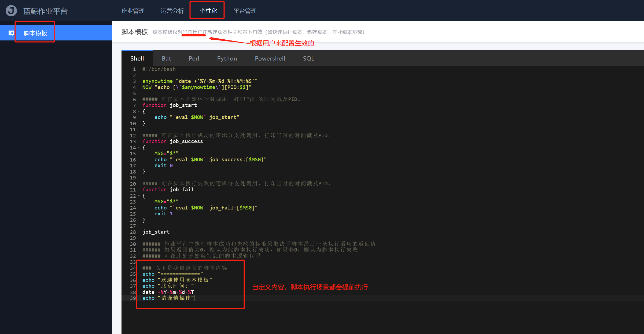
Task: Click the 'date +%Y-%m-%d-%T' line
Action: (168, 292)
